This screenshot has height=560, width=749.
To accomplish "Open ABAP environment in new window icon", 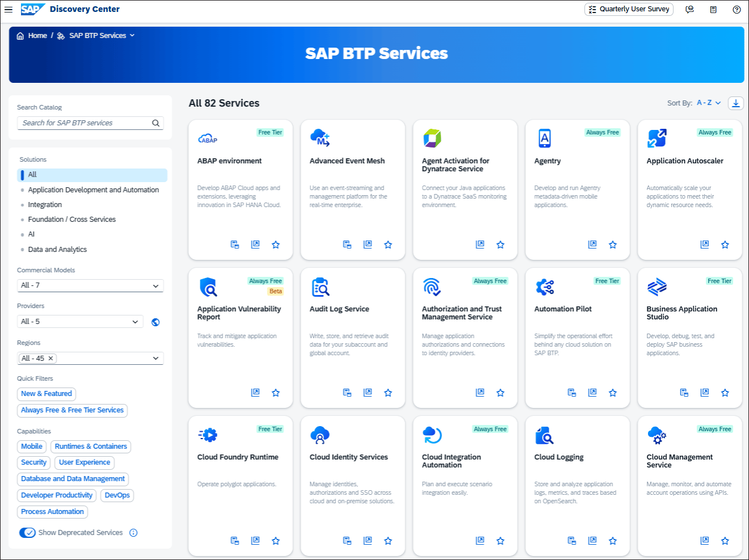I will point(255,245).
